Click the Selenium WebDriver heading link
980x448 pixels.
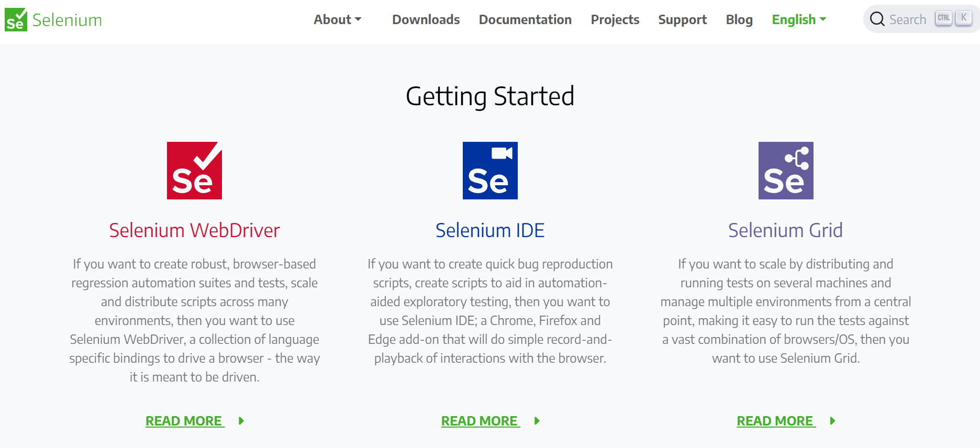[x=194, y=230]
